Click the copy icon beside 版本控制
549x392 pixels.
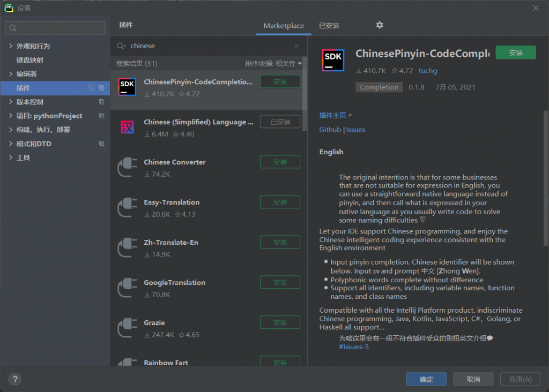pos(101,102)
